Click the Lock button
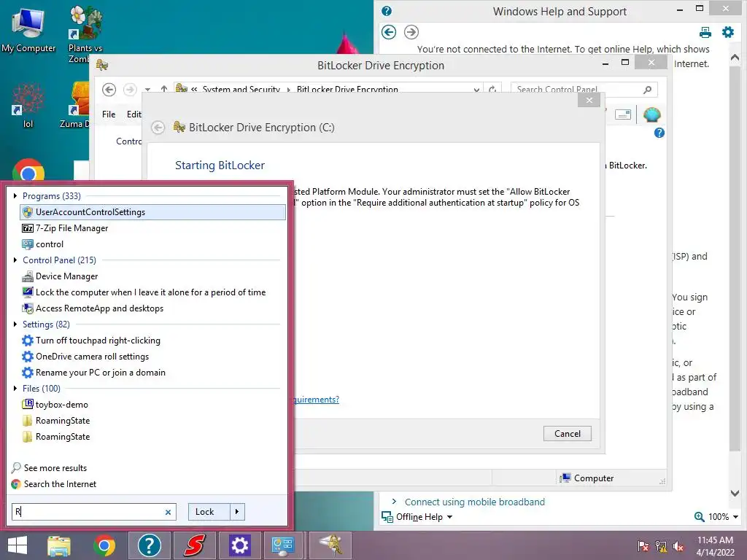 (209, 512)
